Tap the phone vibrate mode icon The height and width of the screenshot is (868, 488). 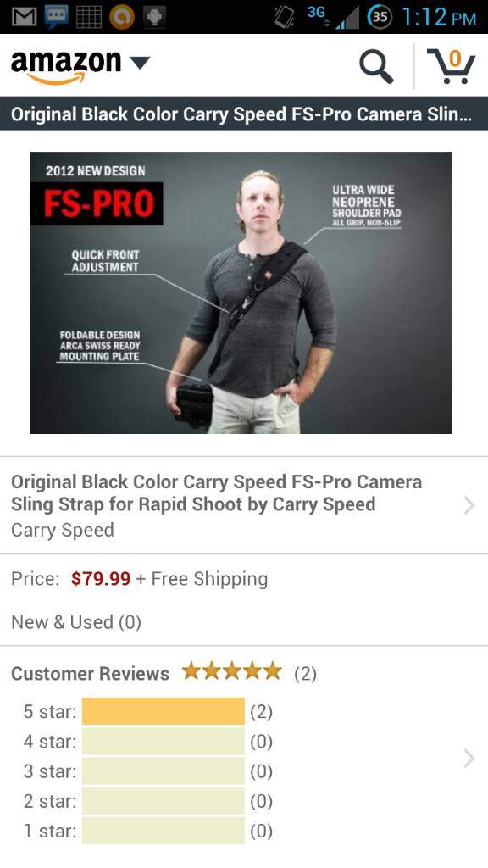point(285,17)
